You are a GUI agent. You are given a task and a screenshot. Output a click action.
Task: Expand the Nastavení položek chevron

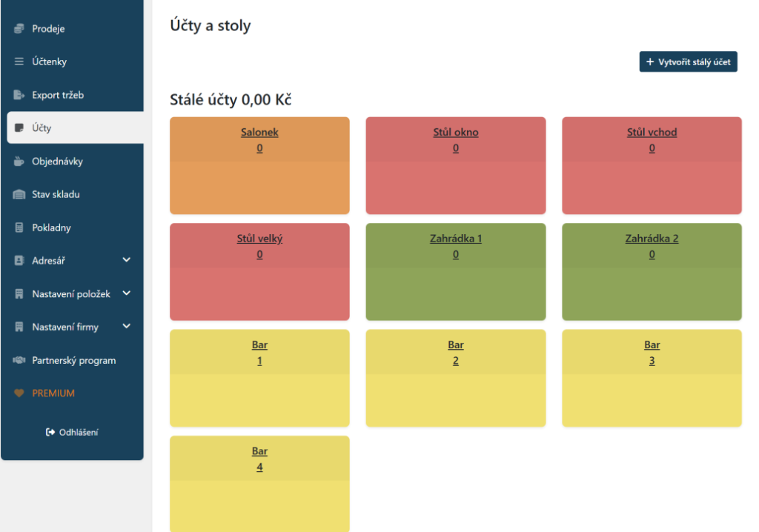tap(126, 293)
